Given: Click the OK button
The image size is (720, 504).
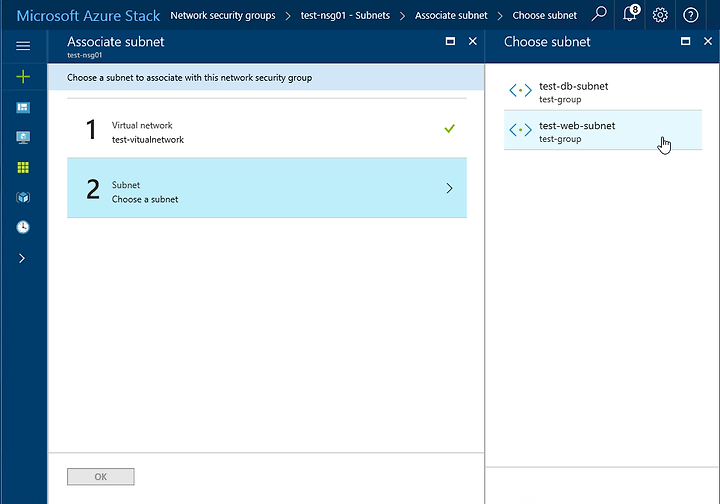Looking at the screenshot, I should coord(101,476).
